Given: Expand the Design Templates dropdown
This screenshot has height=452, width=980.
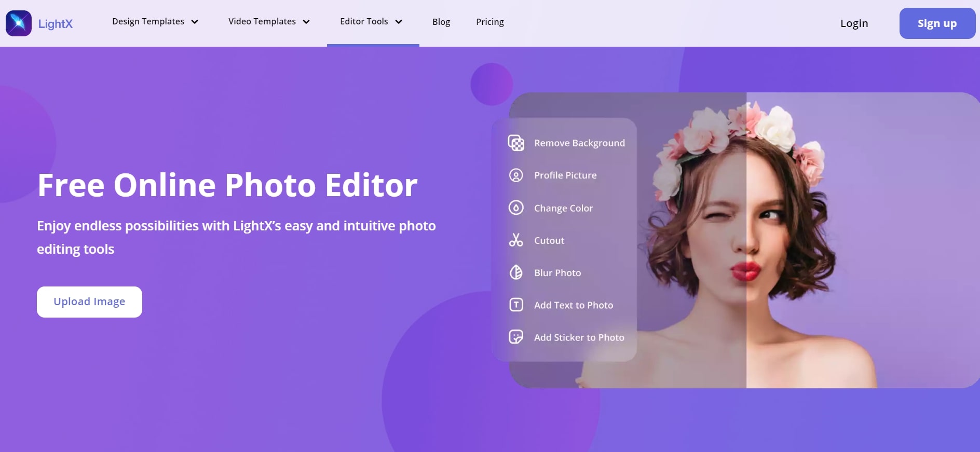Looking at the screenshot, I should click(x=155, y=22).
